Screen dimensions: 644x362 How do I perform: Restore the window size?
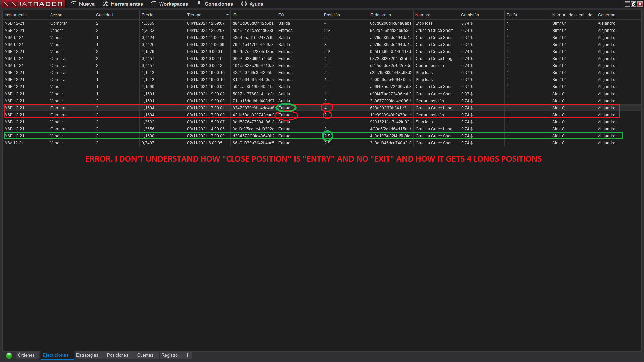tap(634, 4)
